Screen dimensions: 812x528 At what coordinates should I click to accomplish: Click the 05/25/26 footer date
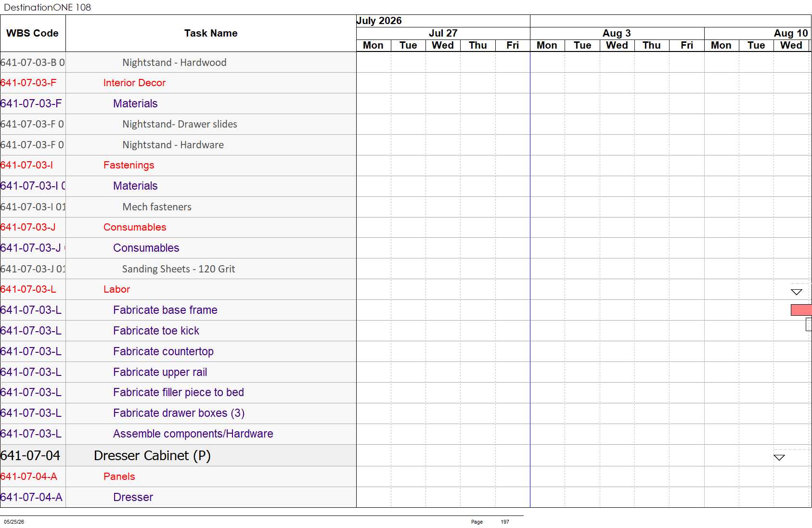tap(14, 522)
